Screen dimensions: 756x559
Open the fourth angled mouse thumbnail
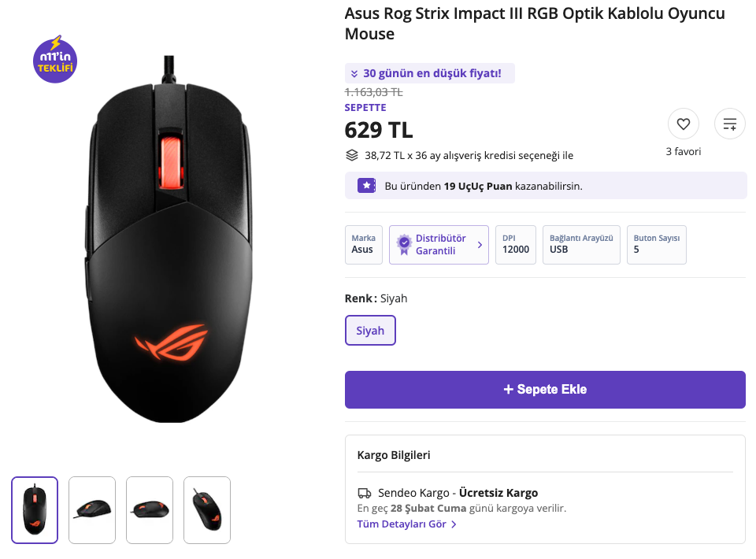coord(207,510)
